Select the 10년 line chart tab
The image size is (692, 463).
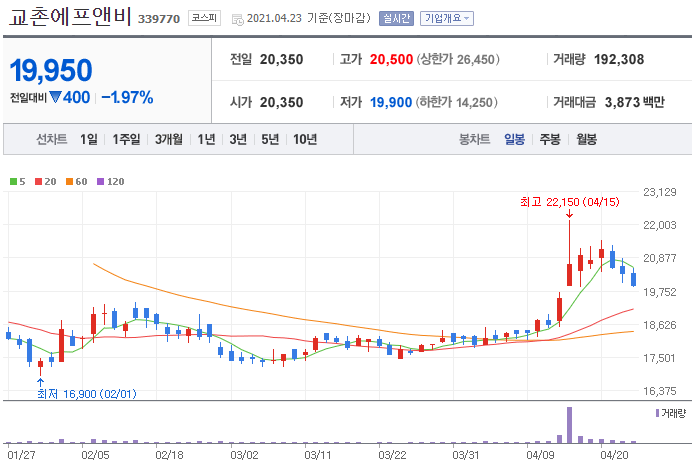coord(305,139)
